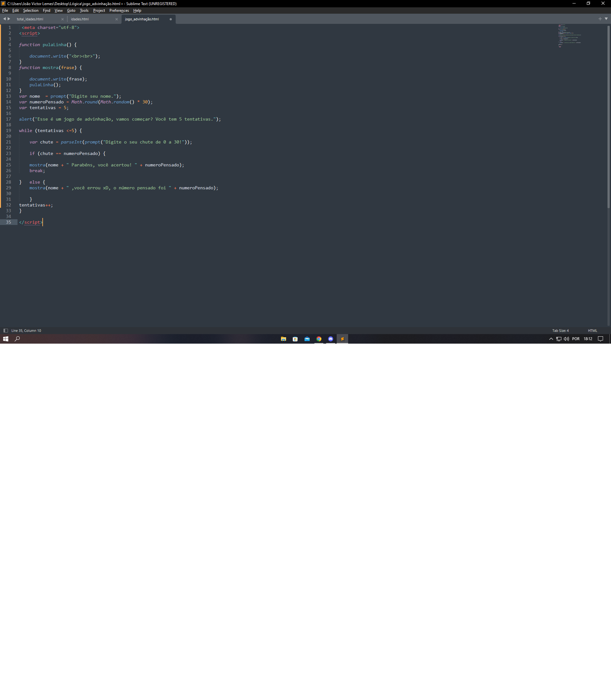Image resolution: width=611 pixels, height=700 pixels.
Task: Click line number 1 in gutter
Action: pyautogui.click(x=10, y=28)
